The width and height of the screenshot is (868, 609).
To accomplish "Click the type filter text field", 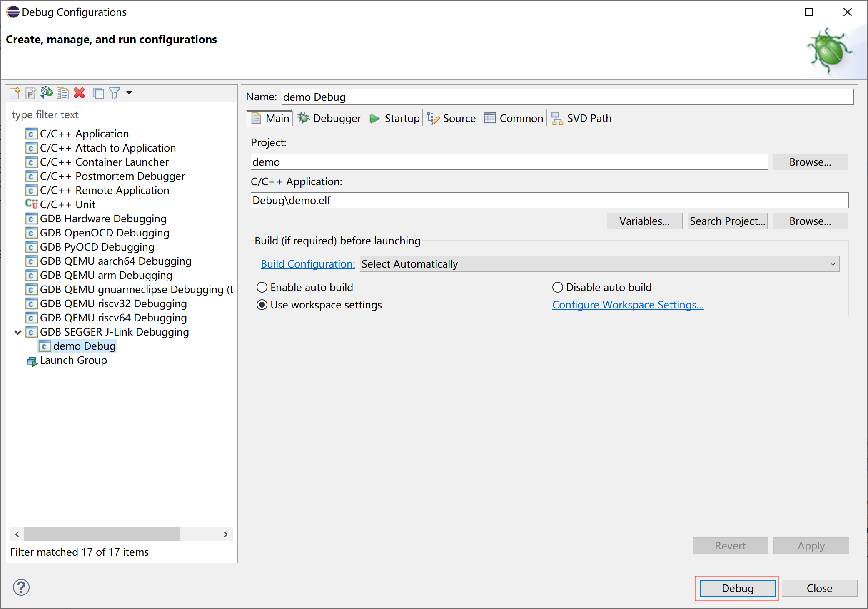I will coord(121,114).
